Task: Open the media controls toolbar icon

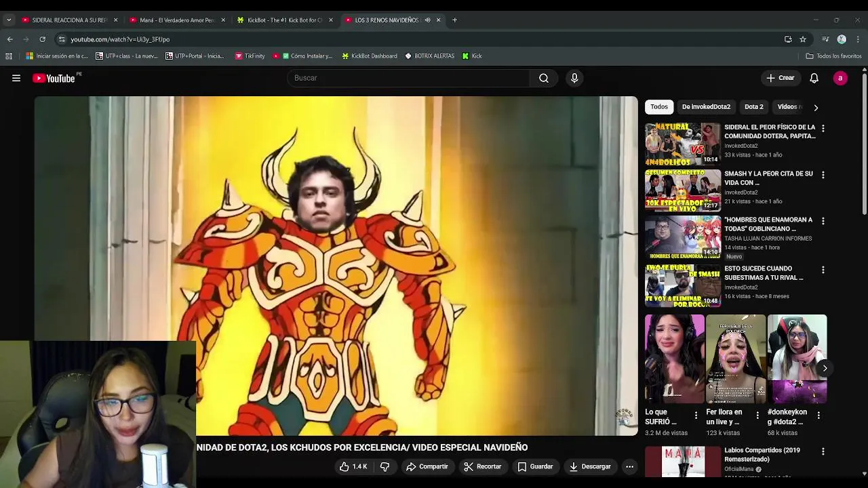Action: pos(825,39)
